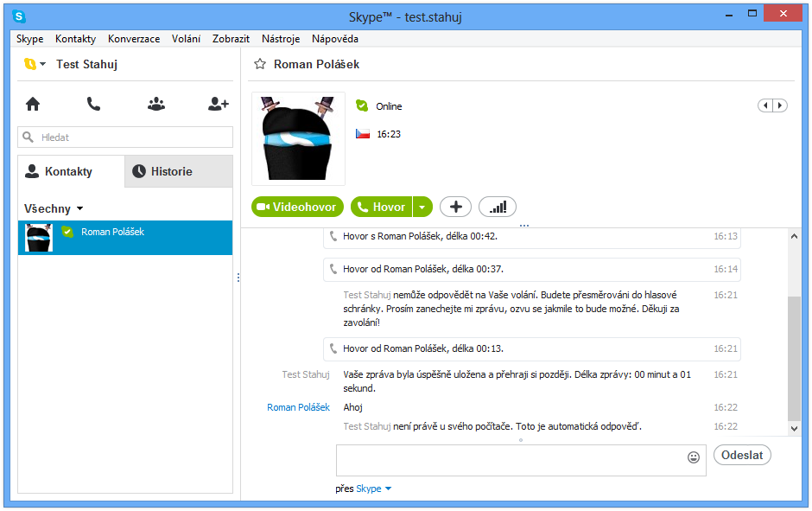Click the message text input box
The width and height of the screenshot is (812, 511).
tap(521, 460)
